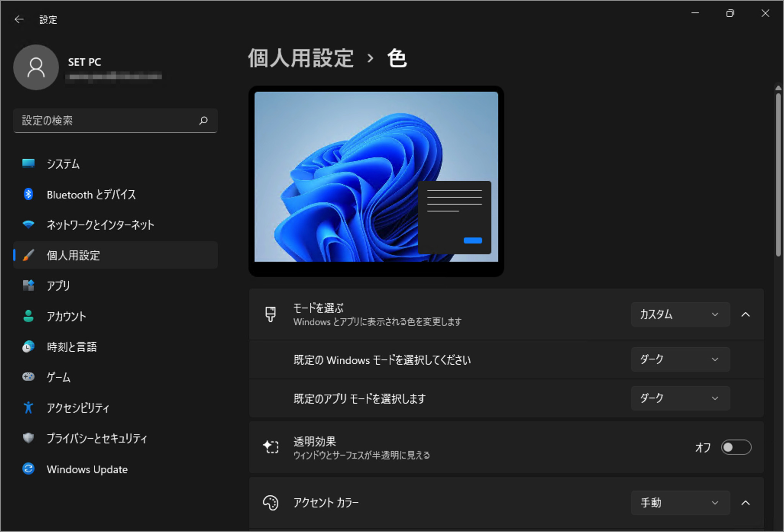Screen dimensions: 784x532
Task: Click the Windows Update icon
Action: pyautogui.click(x=28, y=469)
